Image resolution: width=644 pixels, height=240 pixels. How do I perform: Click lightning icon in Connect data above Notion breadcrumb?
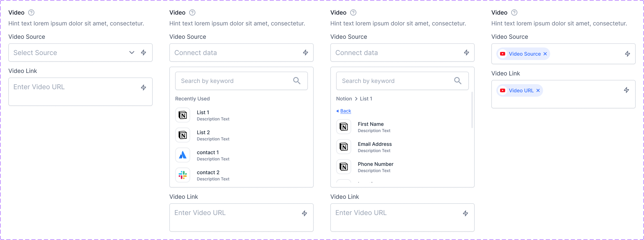pos(466,53)
